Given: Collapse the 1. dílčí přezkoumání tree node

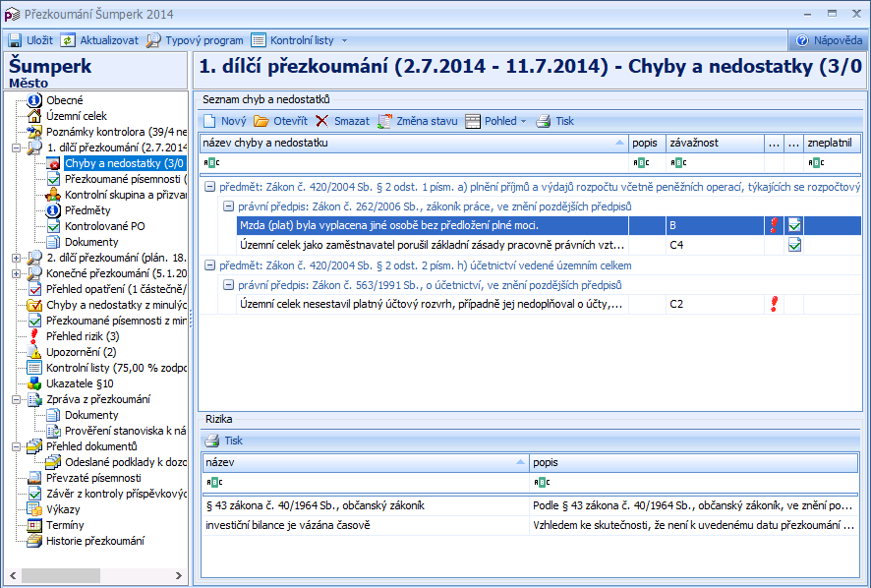Looking at the screenshot, I should (16, 147).
